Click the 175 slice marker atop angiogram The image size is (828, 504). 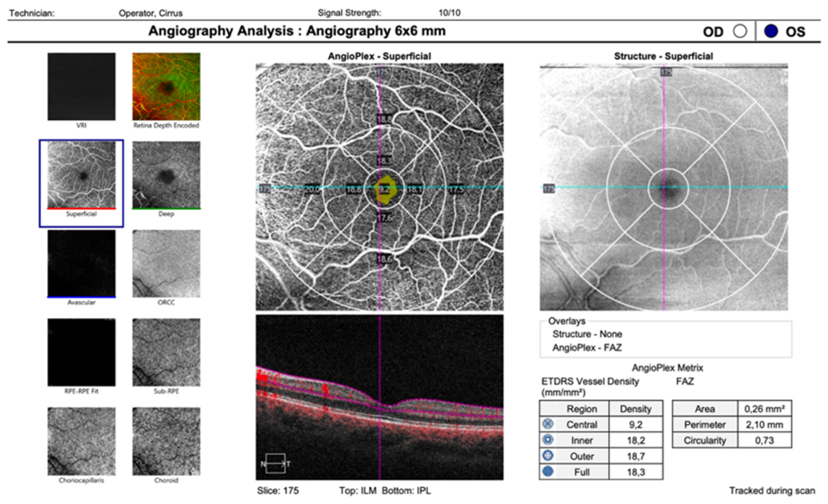(x=382, y=72)
